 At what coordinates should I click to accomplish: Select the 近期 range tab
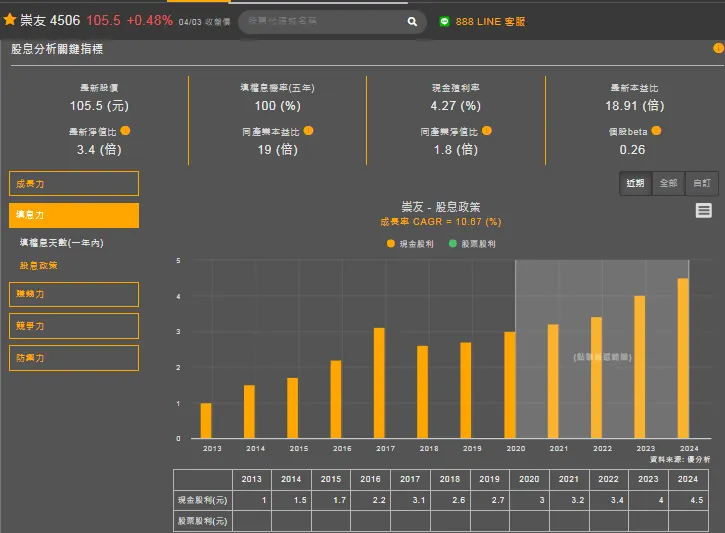635,183
